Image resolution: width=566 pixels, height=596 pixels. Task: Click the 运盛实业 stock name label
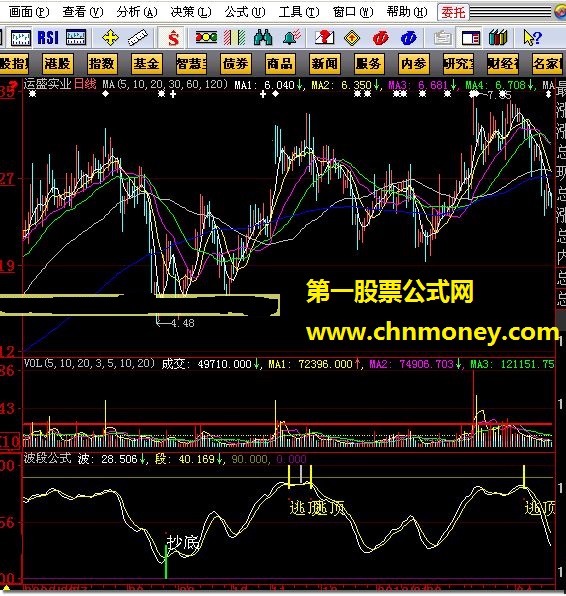(48, 84)
